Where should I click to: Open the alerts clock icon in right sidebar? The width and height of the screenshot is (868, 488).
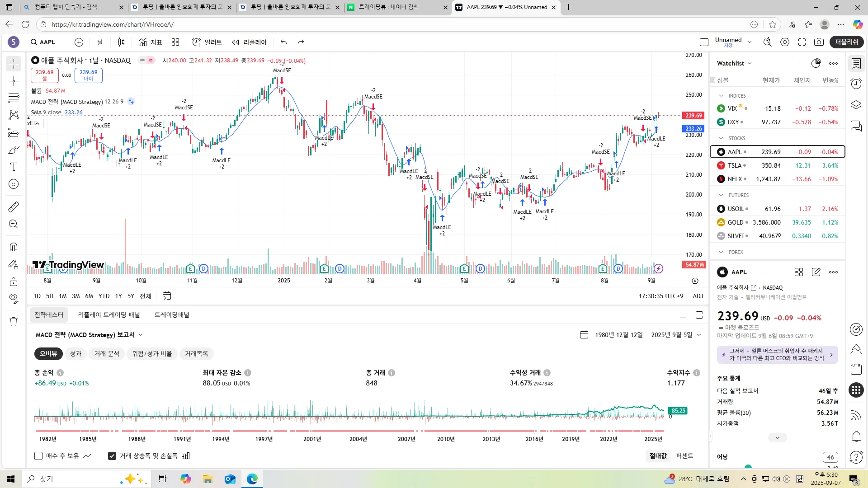856,84
